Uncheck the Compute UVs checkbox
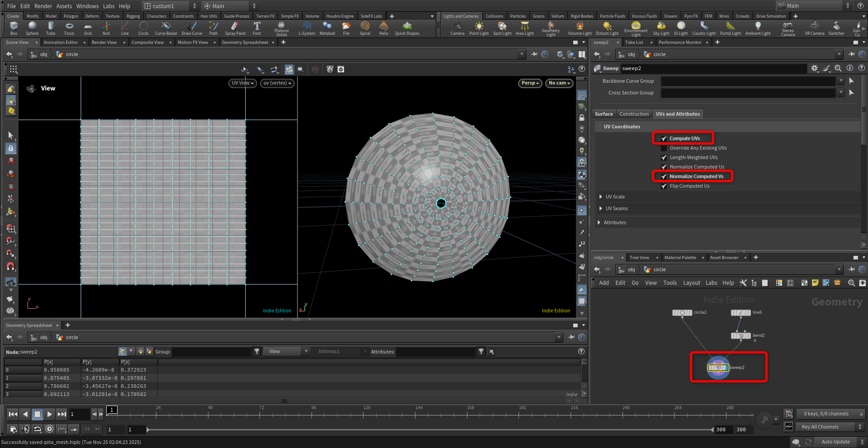This screenshot has width=868, height=448. 664,139
